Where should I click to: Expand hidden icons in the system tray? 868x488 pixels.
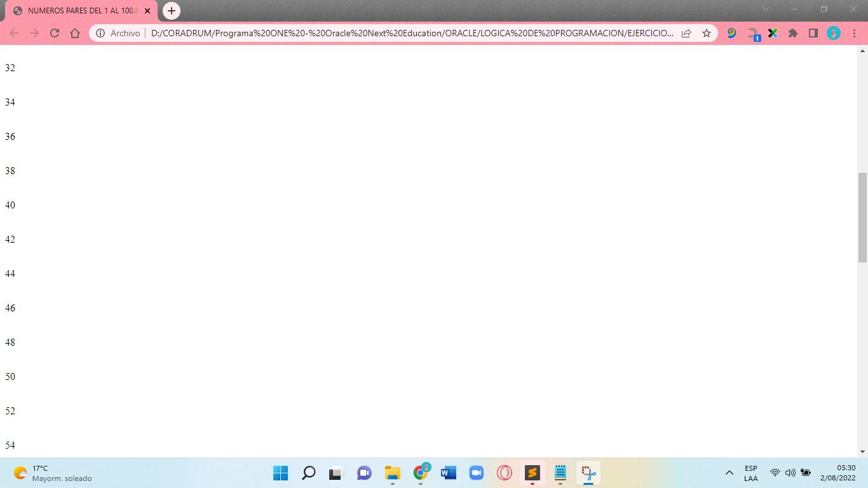tap(729, 473)
